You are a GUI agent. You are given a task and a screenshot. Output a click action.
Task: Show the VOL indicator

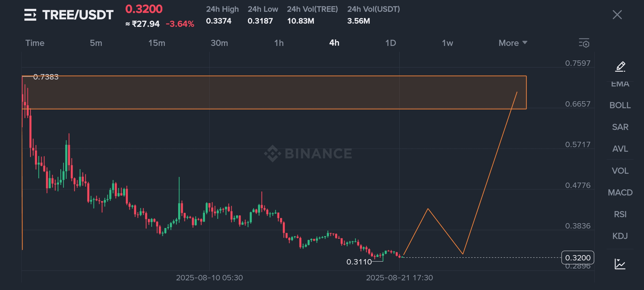[x=620, y=171]
